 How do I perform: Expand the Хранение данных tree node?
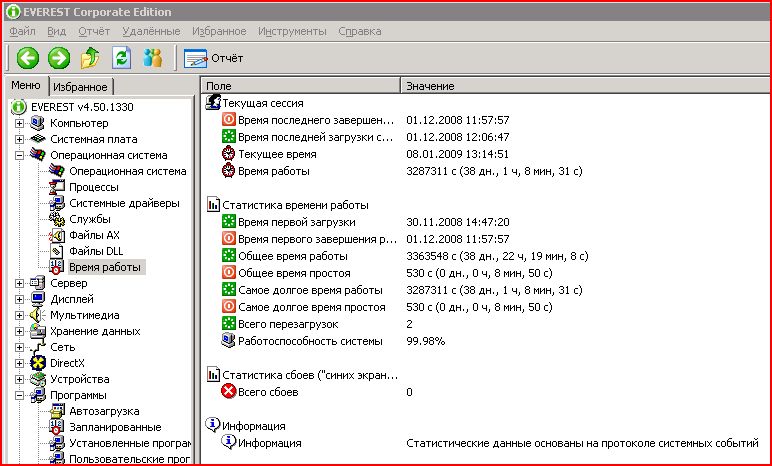coord(19,331)
